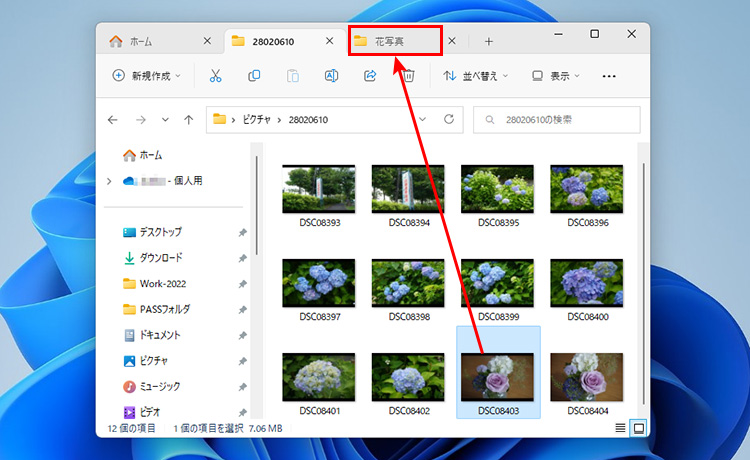The height and width of the screenshot is (460, 750).
Task: Navigate up one folder level
Action: 189,120
